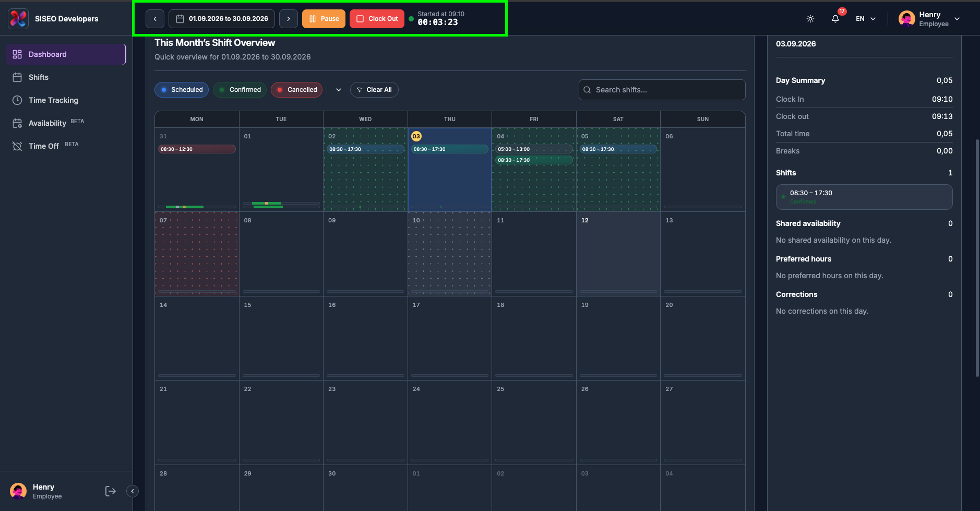Viewport: 980px width, 511px height.
Task: Open the Time Tracking page
Action: pyautogui.click(x=66, y=100)
